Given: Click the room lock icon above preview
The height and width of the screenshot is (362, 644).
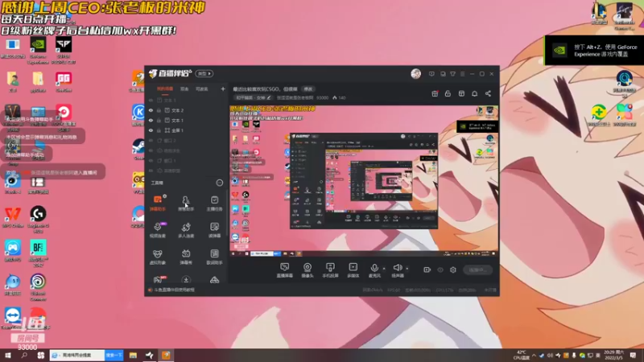Looking at the screenshot, I should click(x=448, y=93).
